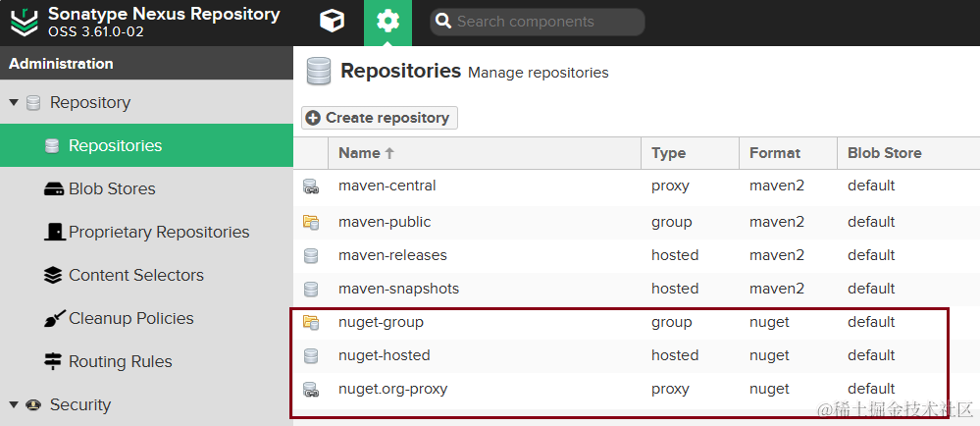Click the Proprietary Repositories door icon
This screenshot has height=426, width=980.
click(54, 232)
